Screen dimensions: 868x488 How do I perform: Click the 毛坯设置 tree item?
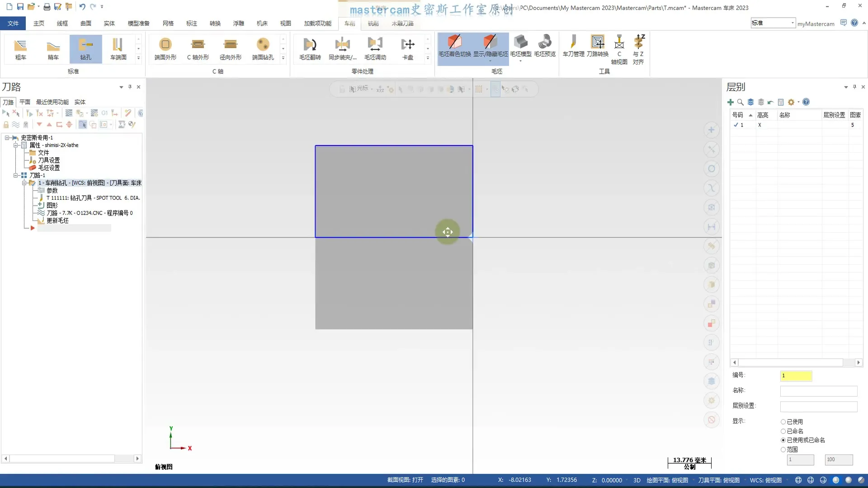[x=49, y=168]
